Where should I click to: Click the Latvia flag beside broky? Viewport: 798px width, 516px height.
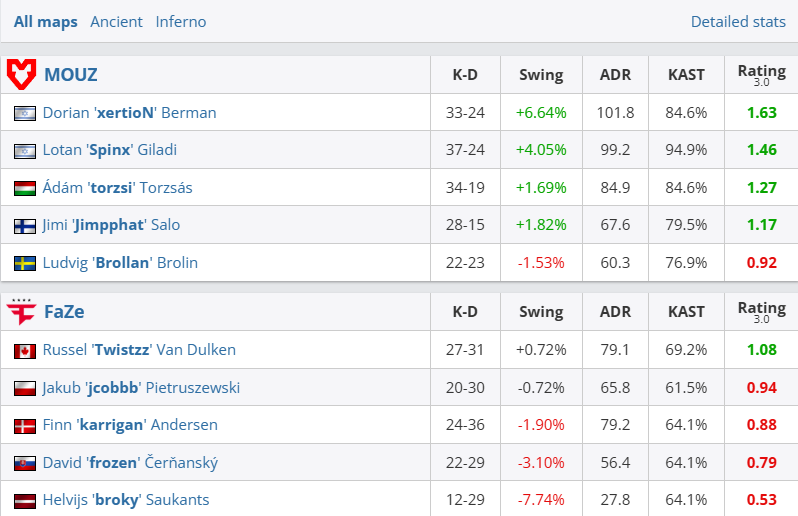[x=25, y=500]
